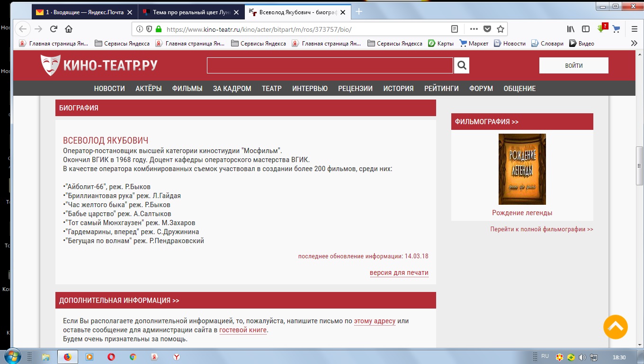Click the site search input field
Image resolution: width=644 pixels, height=364 pixels.
[330, 65]
